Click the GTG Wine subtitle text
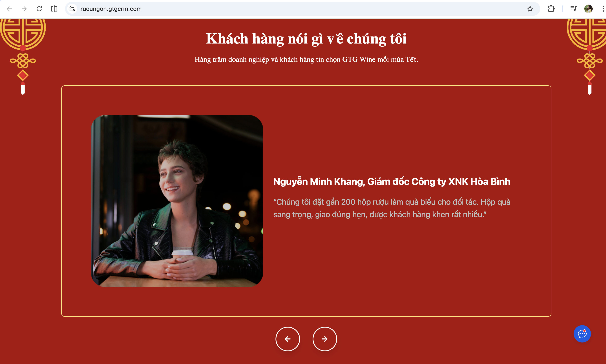Screen dimensions: 606x364 [x=306, y=59]
